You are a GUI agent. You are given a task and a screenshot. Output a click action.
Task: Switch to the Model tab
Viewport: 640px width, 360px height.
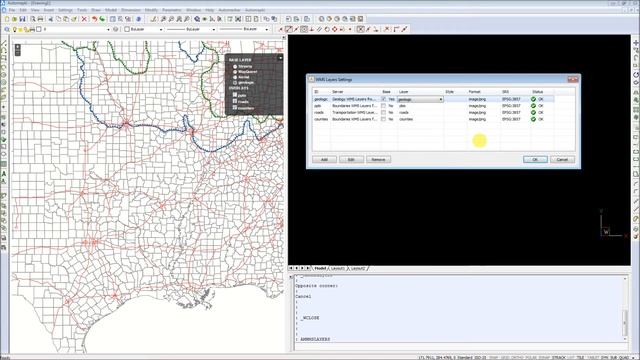(320, 269)
